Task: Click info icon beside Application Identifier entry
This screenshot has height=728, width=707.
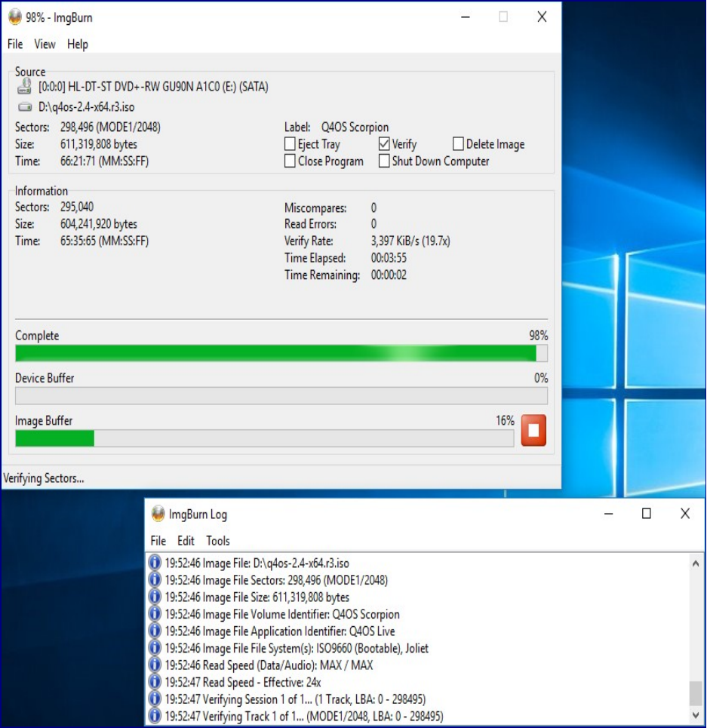Action: tap(155, 631)
